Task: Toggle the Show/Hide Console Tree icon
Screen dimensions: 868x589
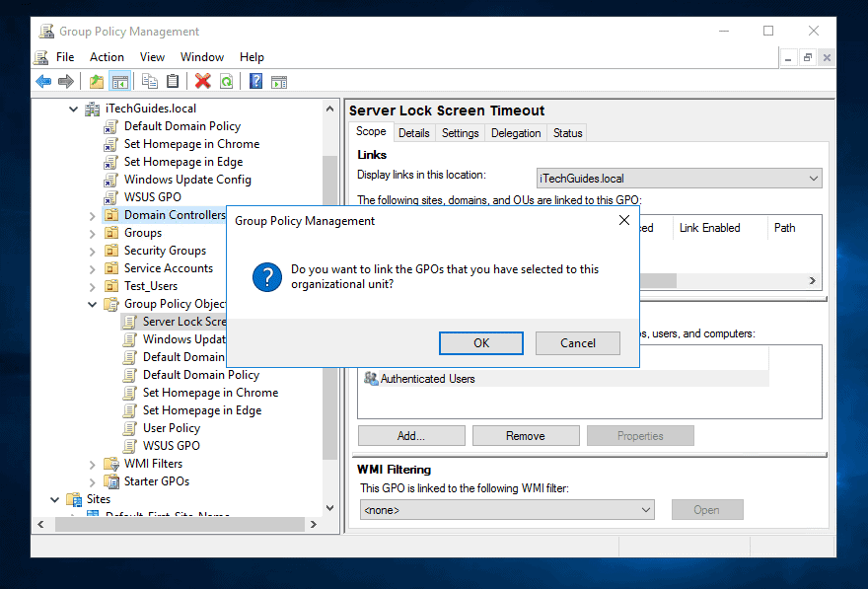Action: [x=120, y=81]
